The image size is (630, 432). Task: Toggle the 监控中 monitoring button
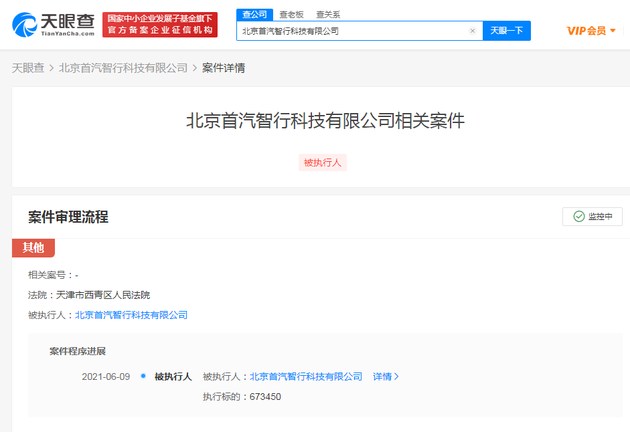pyautogui.click(x=592, y=217)
